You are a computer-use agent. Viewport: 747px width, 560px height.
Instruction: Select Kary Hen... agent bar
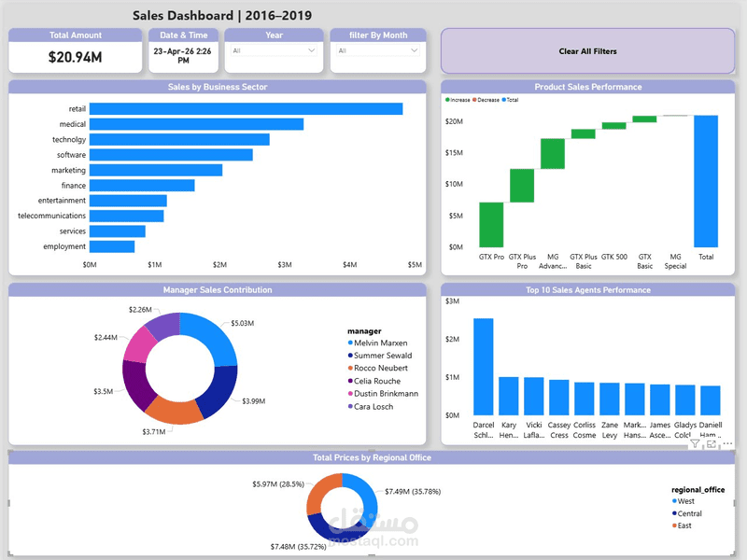point(508,396)
